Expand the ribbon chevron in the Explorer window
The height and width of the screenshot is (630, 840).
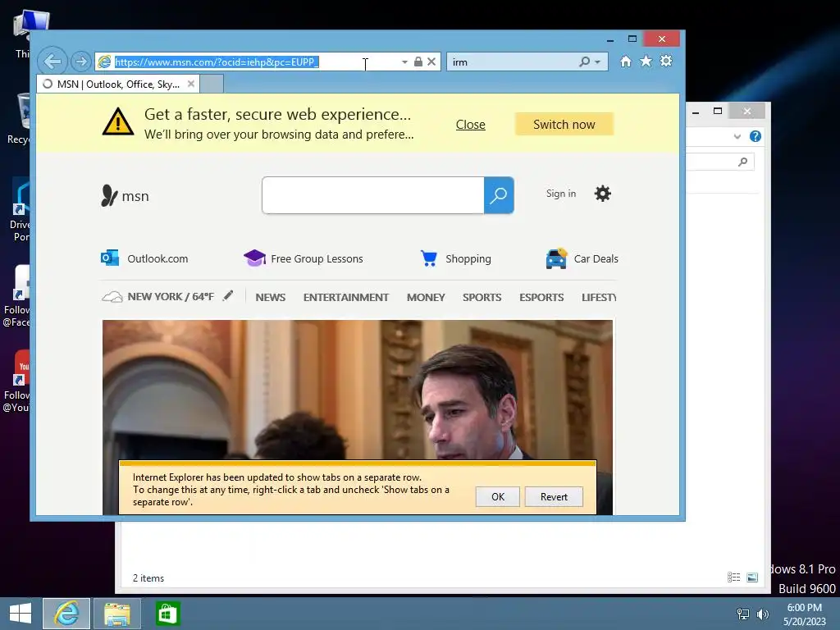click(737, 136)
